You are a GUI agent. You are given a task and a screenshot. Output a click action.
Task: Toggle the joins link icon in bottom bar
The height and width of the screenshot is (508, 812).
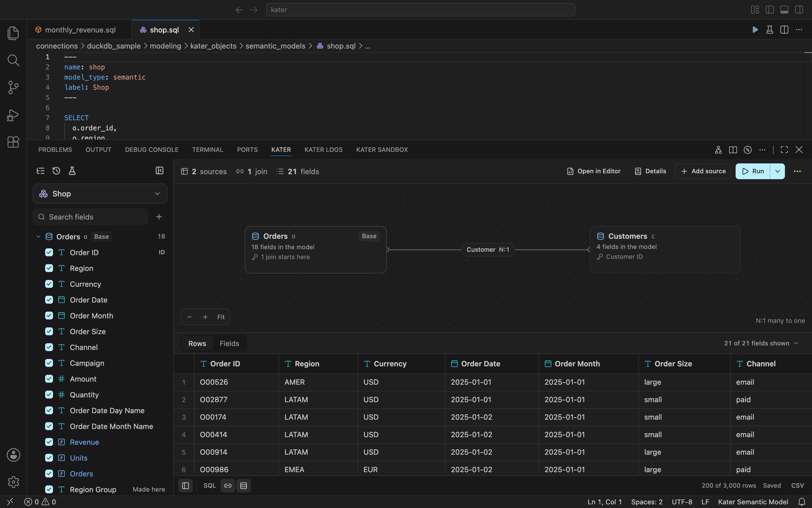228,485
